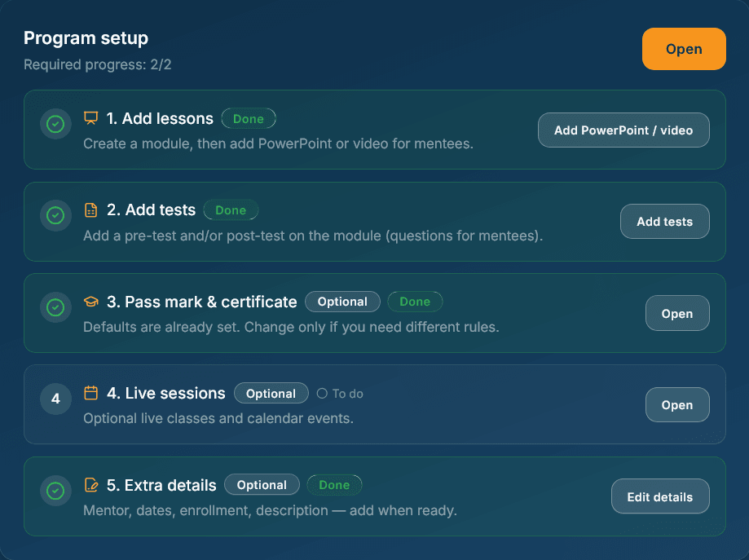Click the graduation cap icon for Pass mark
The width and height of the screenshot is (749, 560).
tap(90, 302)
